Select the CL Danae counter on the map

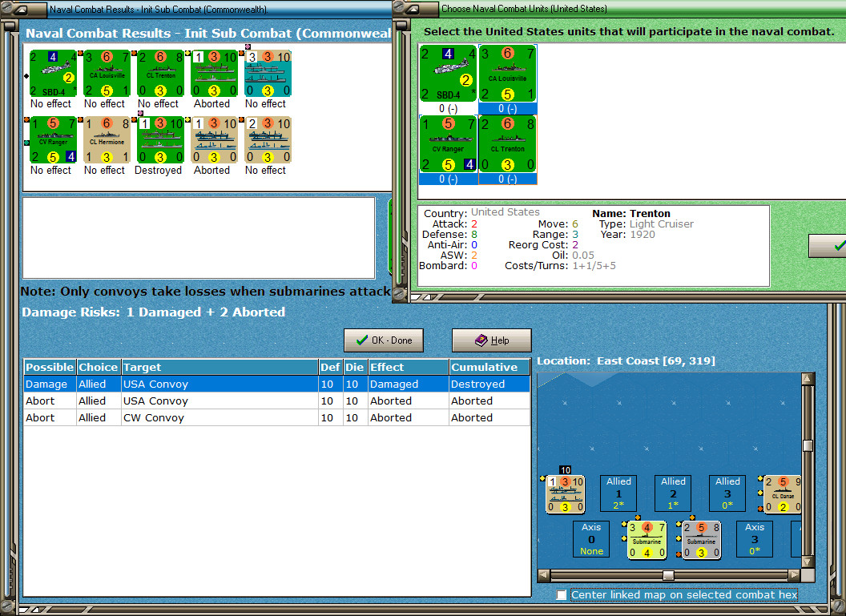(783, 493)
